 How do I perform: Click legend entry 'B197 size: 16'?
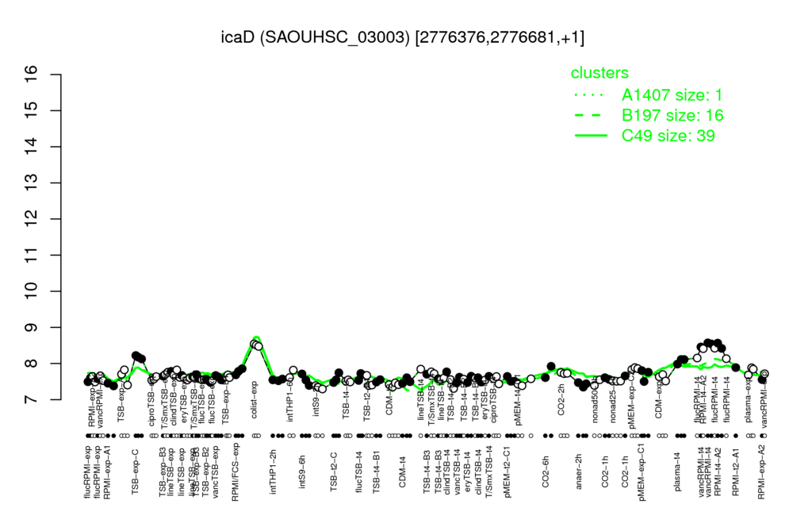672,115
